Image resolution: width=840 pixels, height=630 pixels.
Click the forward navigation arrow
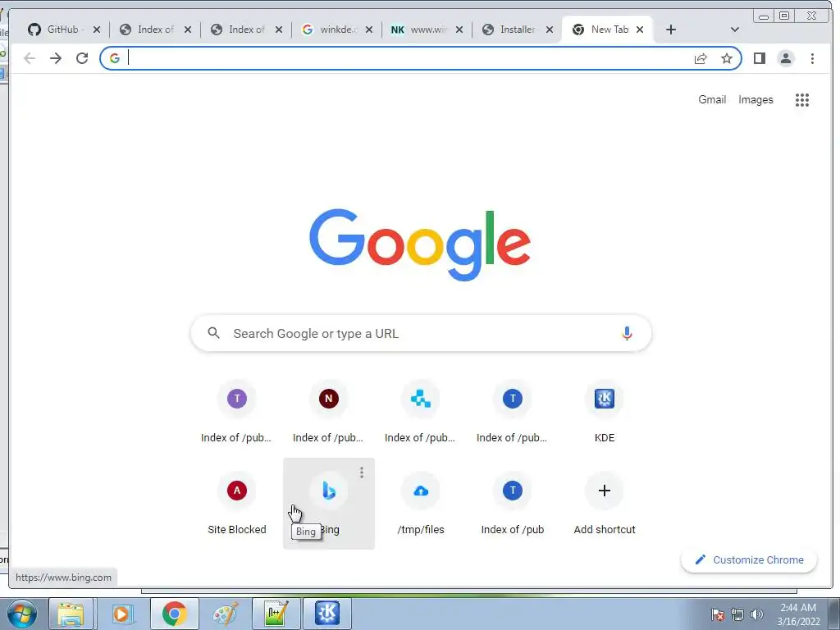click(x=56, y=58)
